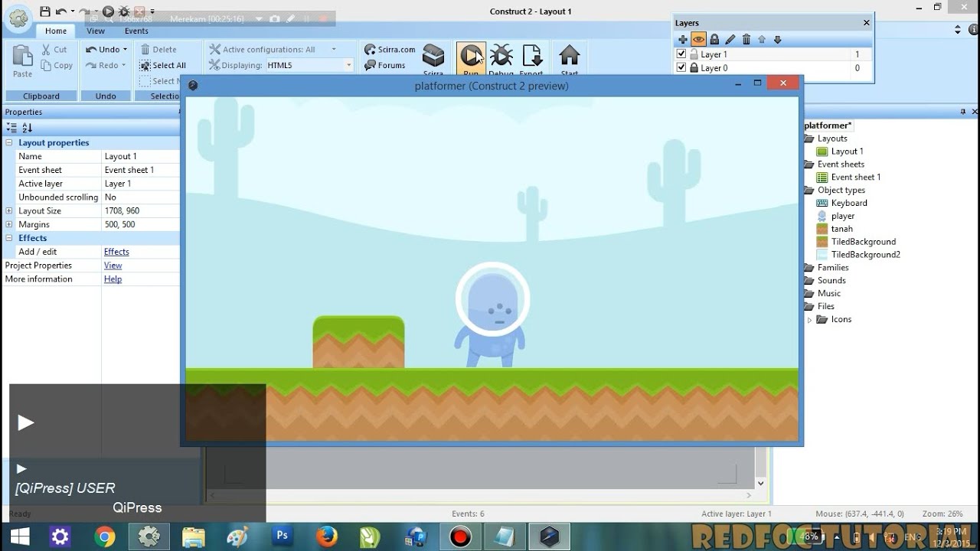Screen dimensions: 980x551
Task: Delete layer with the trash icon
Action: pos(746,40)
